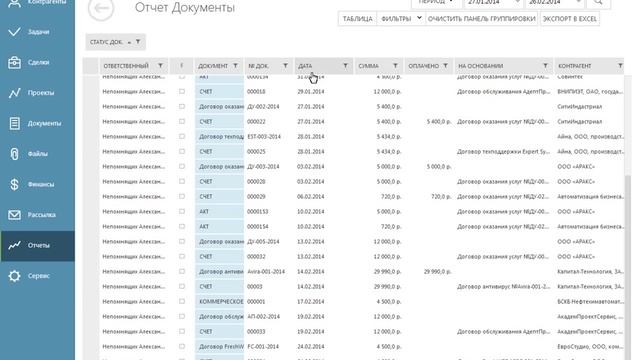Screen dimensions: 640x360
Task: Tick checkbox in row ДУ-003-2014
Action: coord(182,167)
